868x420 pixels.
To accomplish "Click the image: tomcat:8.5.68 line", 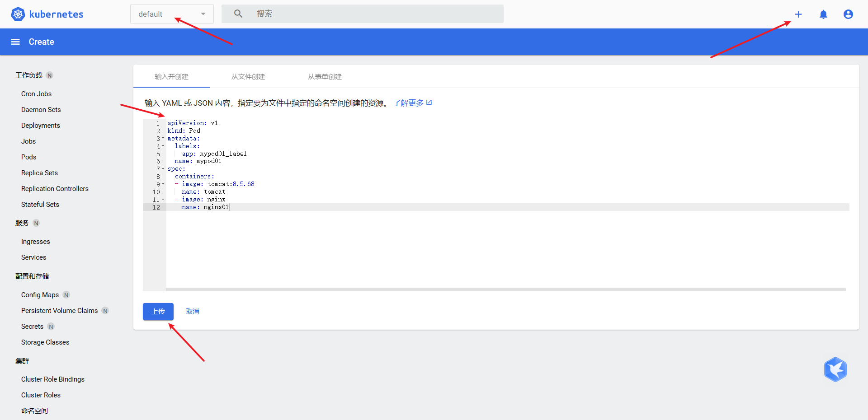I will (x=218, y=184).
